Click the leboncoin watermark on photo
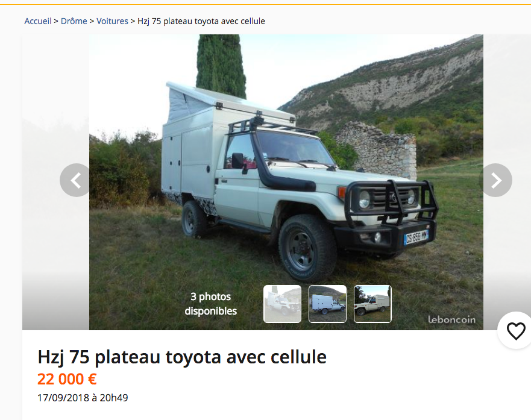The height and width of the screenshot is (420, 531). (451, 319)
